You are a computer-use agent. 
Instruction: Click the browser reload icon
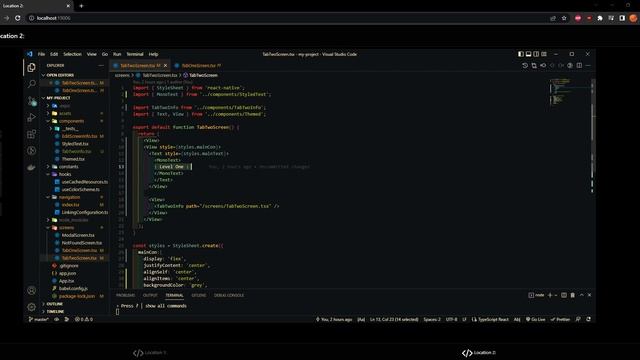[18, 18]
